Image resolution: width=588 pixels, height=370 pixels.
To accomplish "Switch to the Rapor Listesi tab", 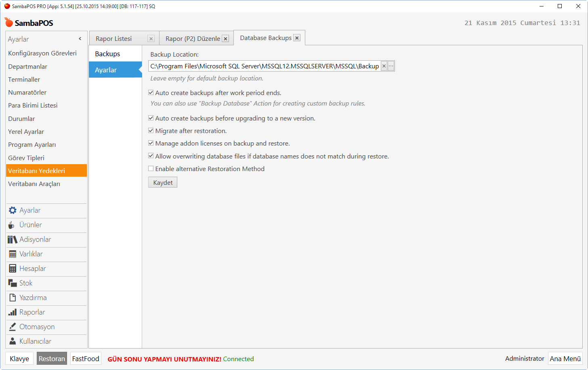I will [114, 39].
